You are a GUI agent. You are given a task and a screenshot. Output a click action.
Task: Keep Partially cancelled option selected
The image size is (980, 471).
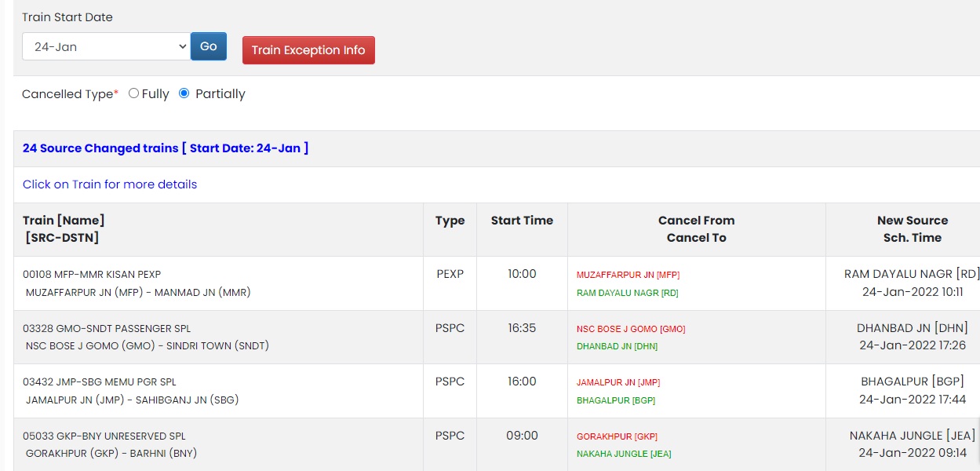pos(183,93)
